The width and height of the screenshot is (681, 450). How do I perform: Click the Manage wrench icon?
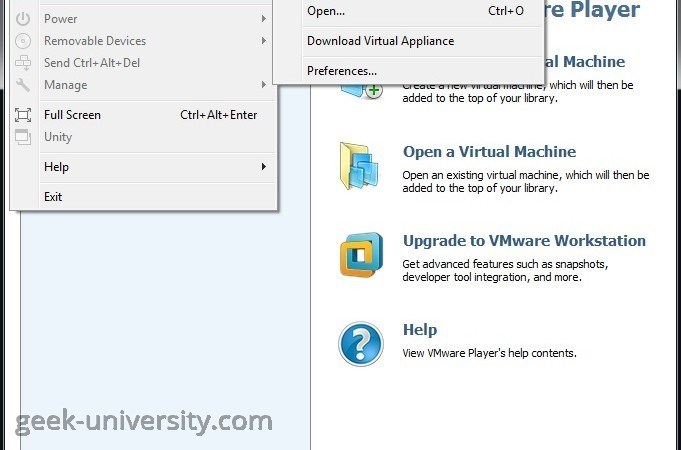point(23,85)
